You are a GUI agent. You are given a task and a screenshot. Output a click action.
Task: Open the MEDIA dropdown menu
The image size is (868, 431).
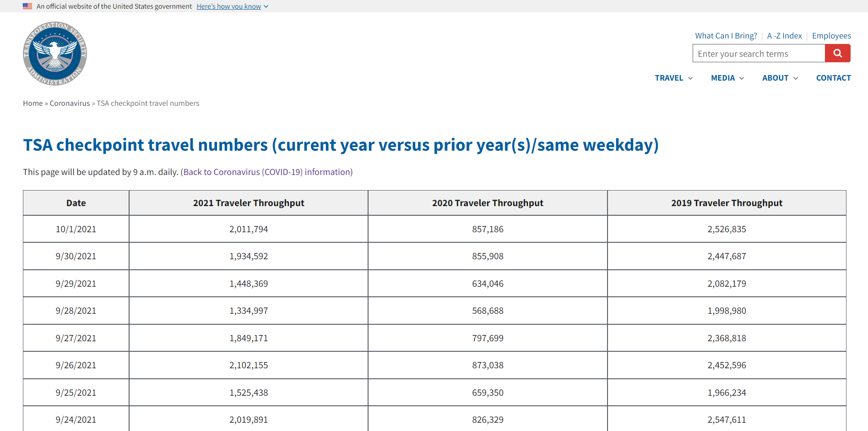point(727,78)
